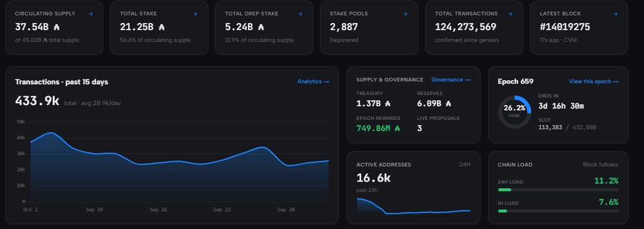Click the Supply & Governance heading

pyautogui.click(x=390, y=80)
